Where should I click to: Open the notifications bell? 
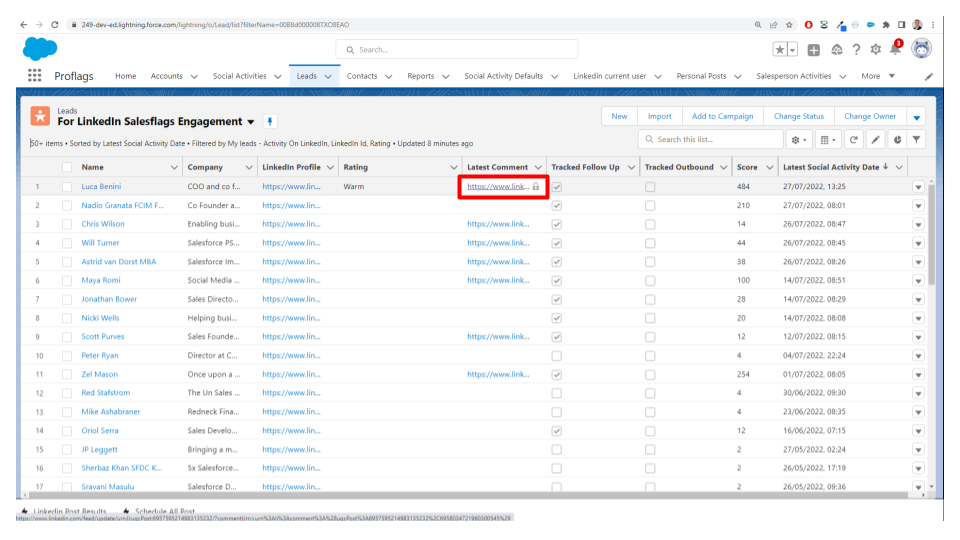pos(895,49)
